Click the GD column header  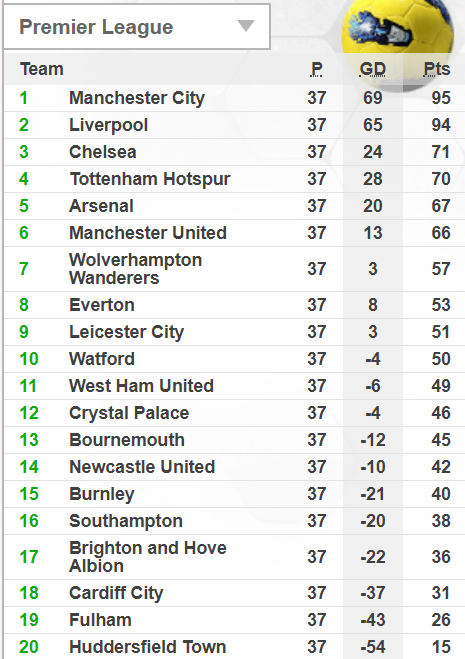(x=373, y=69)
